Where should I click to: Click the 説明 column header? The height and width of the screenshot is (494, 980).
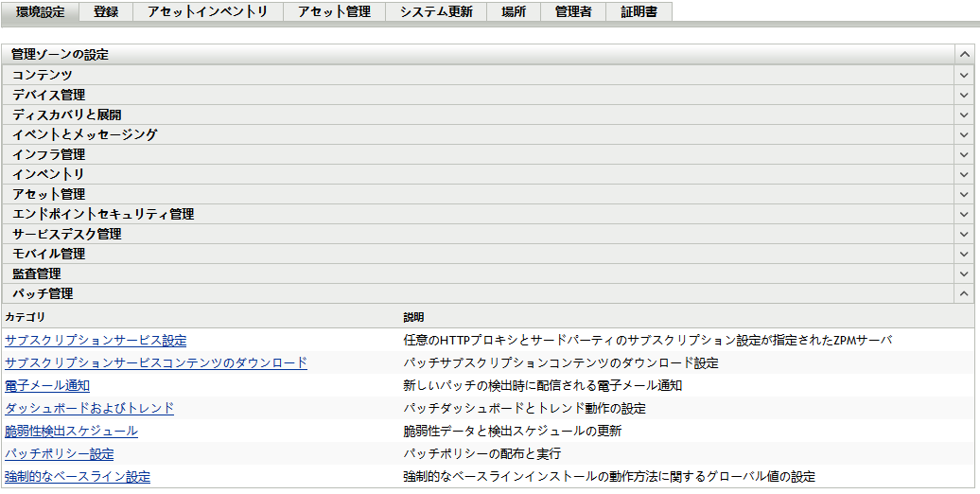pyautogui.click(x=413, y=317)
